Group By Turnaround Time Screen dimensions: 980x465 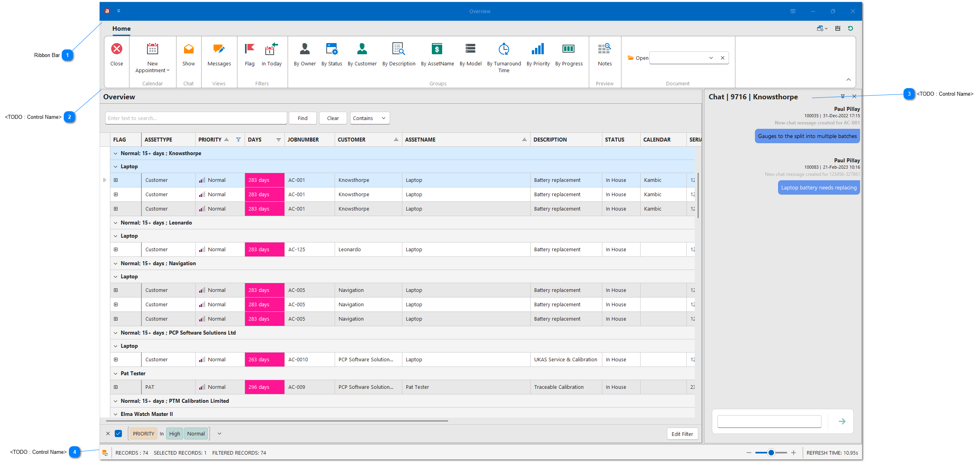coord(504,58)
